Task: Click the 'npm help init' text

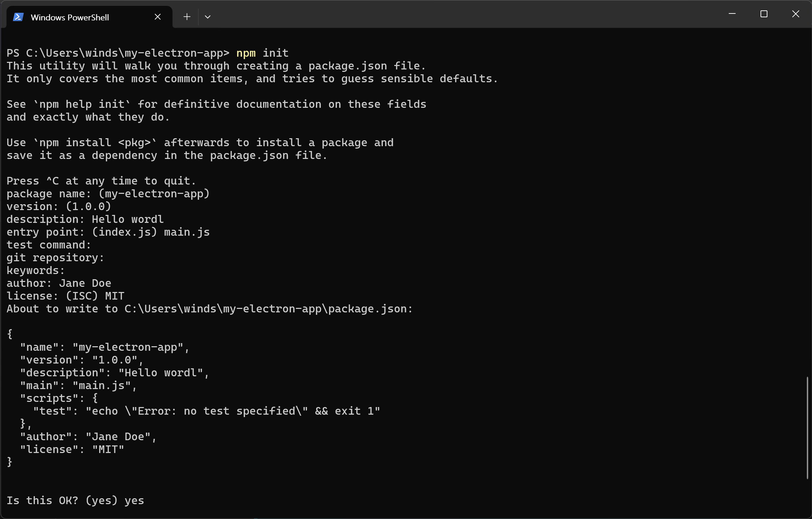Action: coord(82,104)
